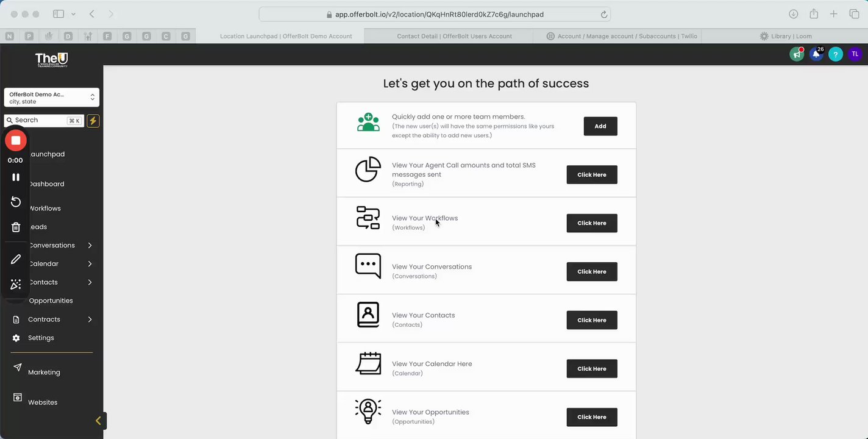The image size is (868, 439).
Task: Switch to the Contact Detail browser tab
Action: [454, 36]
